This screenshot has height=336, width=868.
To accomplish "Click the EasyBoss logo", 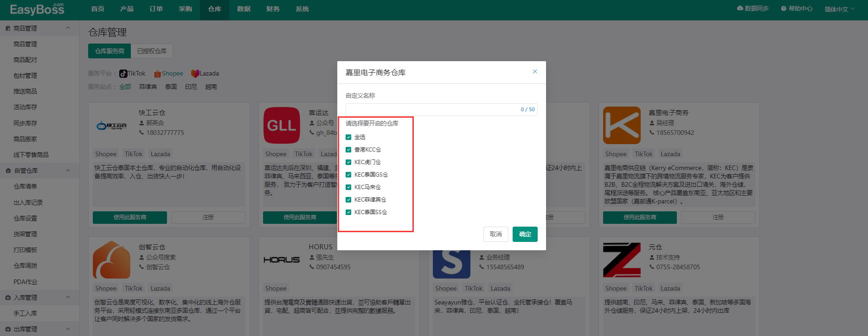I will pos(37,9).
